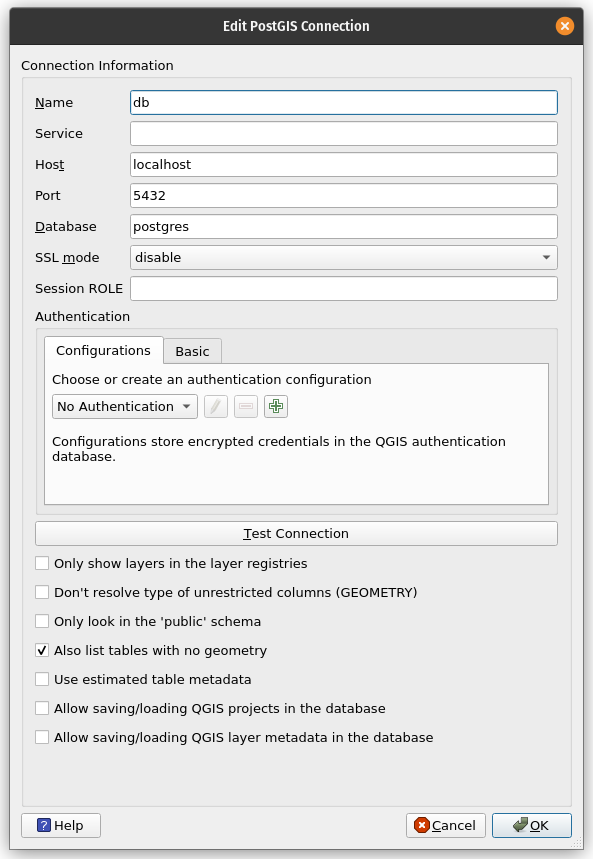This screenshot has height=859, width=593.
Task: Click the Cancel button with red icon
Action: (x=446, y=825)
